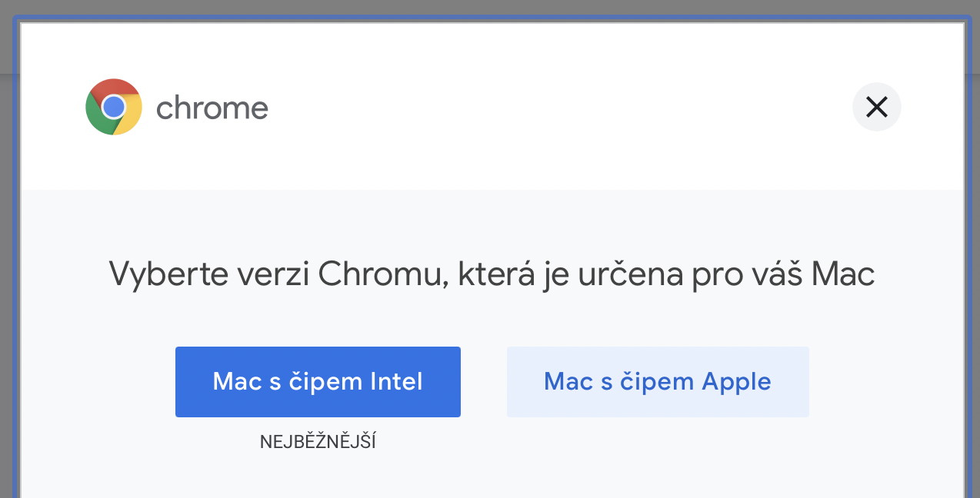Click the blue center of Chrome logo
The image size is (980, 498).
coord(114,107)
